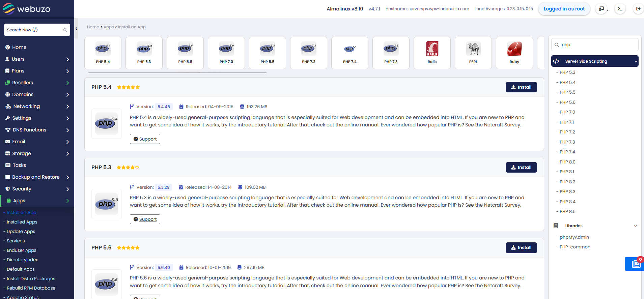Install PHP 5.4 button
This screenshot has height=299, width=644.
click(521, 87)
